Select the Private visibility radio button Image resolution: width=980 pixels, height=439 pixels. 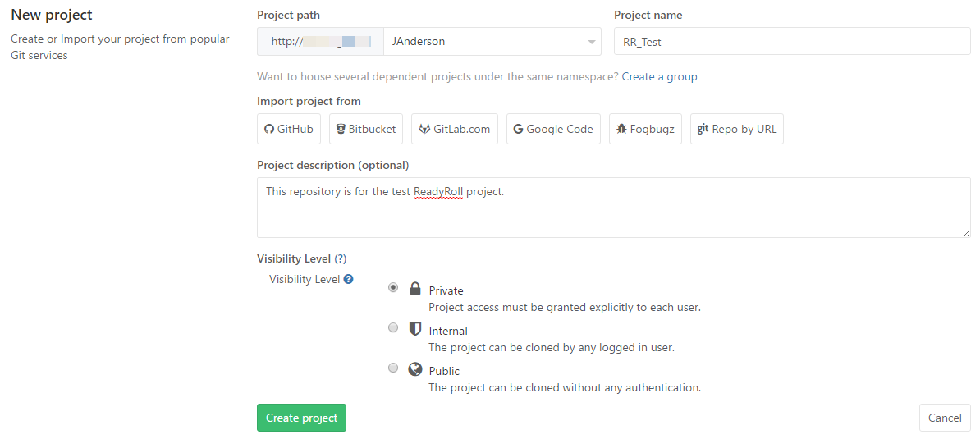pyautogui.click(x=393, y=287)
